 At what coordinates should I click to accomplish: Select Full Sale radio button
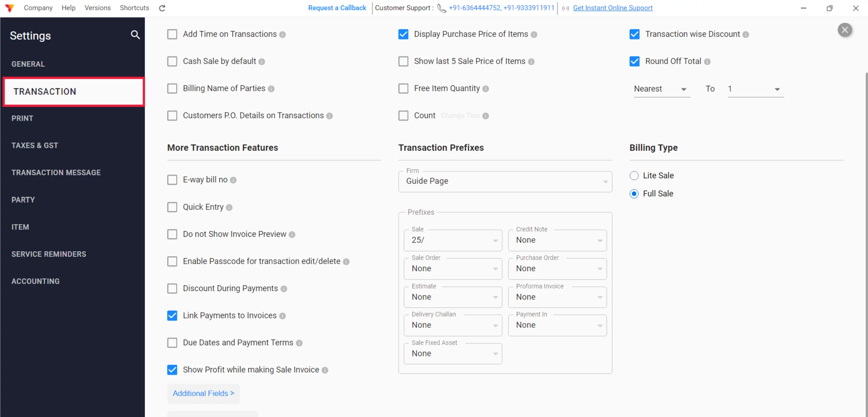coord(634,194)
